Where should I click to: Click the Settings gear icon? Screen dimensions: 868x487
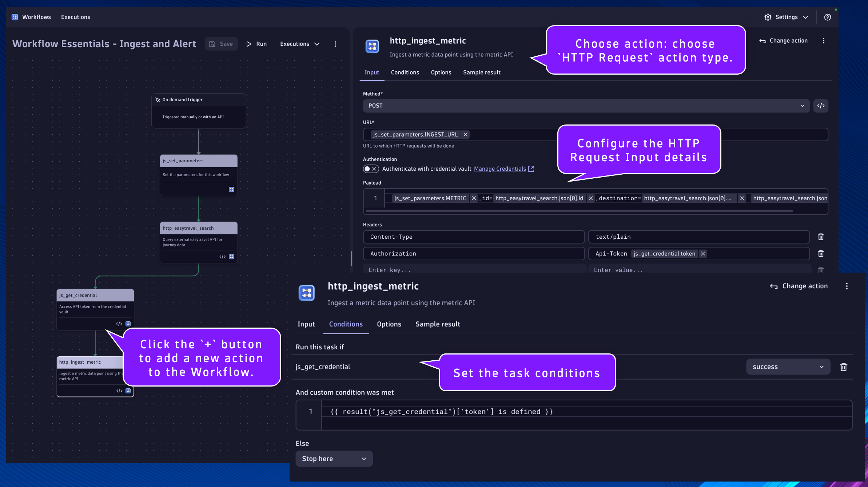pos(768,17)
